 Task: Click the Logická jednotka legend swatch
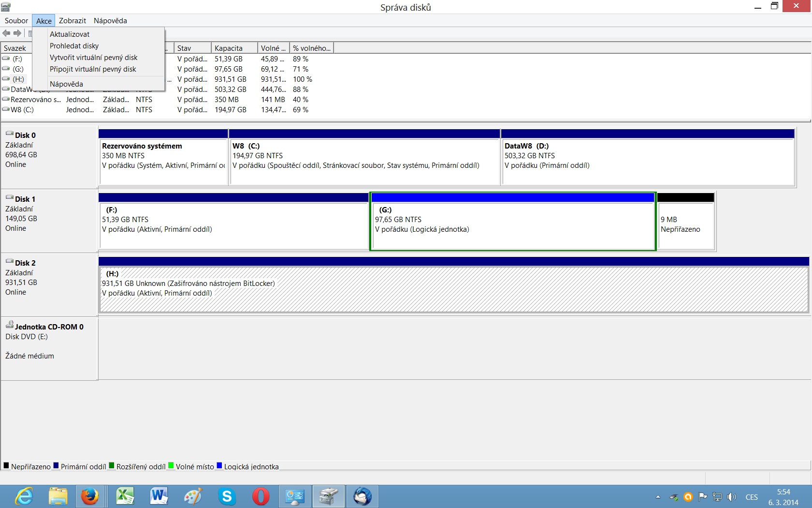click(219, 466)
